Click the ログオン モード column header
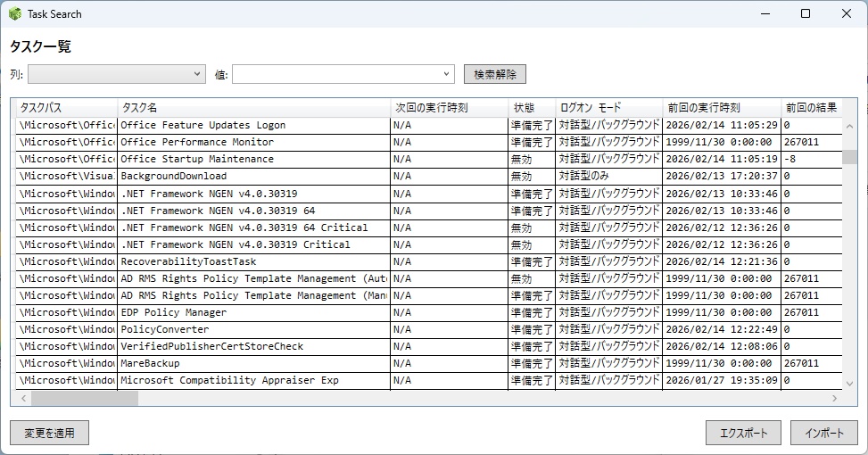868x455 pixels. click(x=609, y=107)
